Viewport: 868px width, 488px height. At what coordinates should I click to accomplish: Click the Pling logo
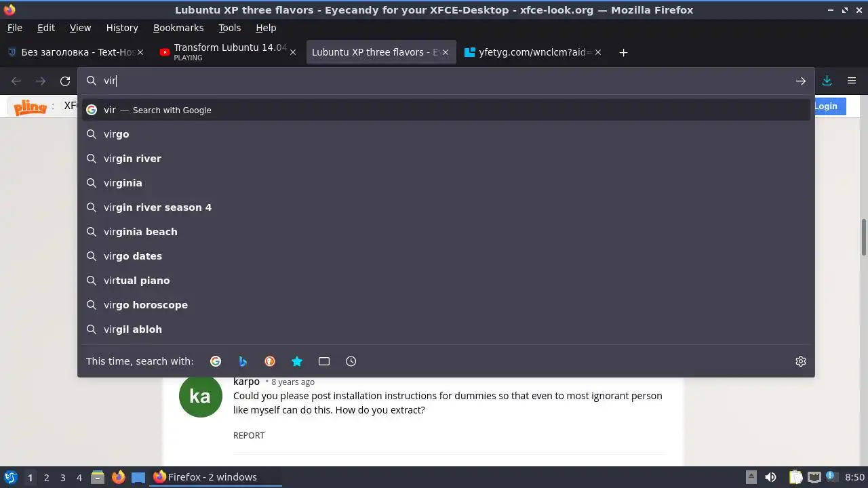[x=31, y=106]
